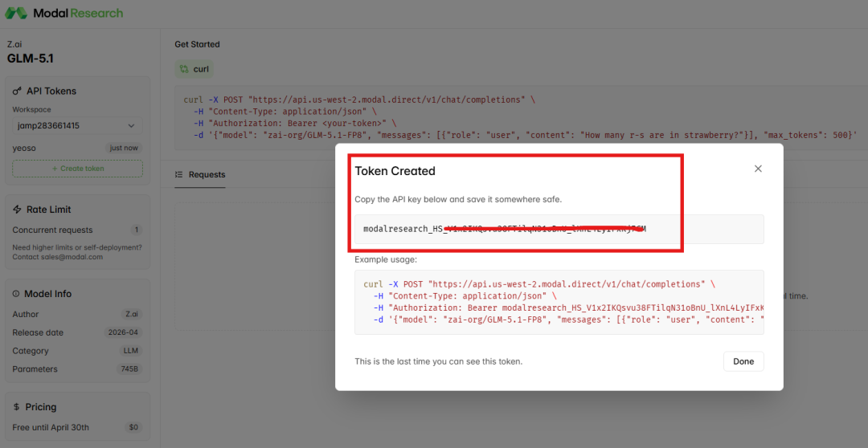Click the Done button in the dialog
Viewport: 868px width, 448px height.
743,361
